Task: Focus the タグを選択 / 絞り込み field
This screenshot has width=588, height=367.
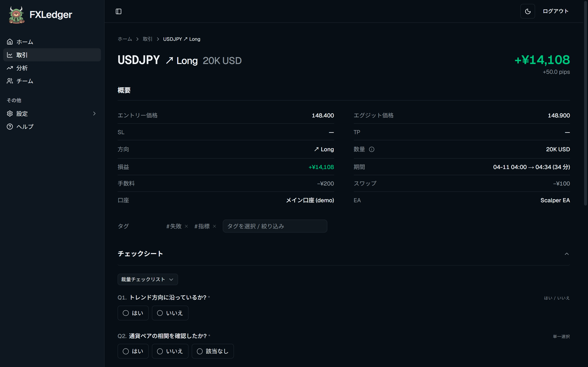Action: tap(275, 226)
